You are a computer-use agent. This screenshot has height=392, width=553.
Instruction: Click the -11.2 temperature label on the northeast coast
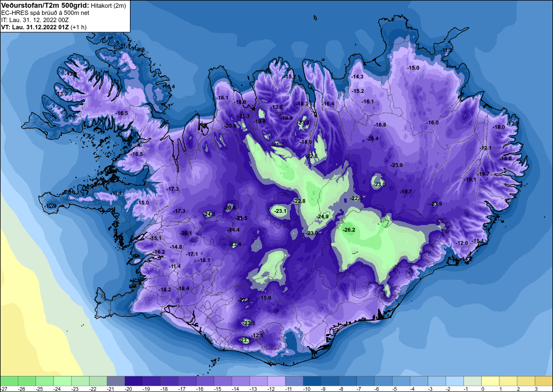[x=446, y=50]
